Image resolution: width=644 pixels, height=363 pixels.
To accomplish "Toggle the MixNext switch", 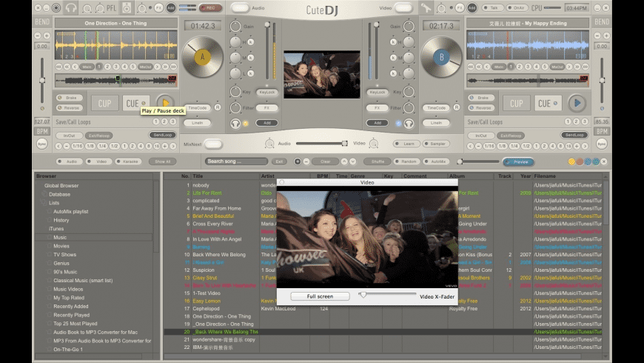I will (212, 144).
